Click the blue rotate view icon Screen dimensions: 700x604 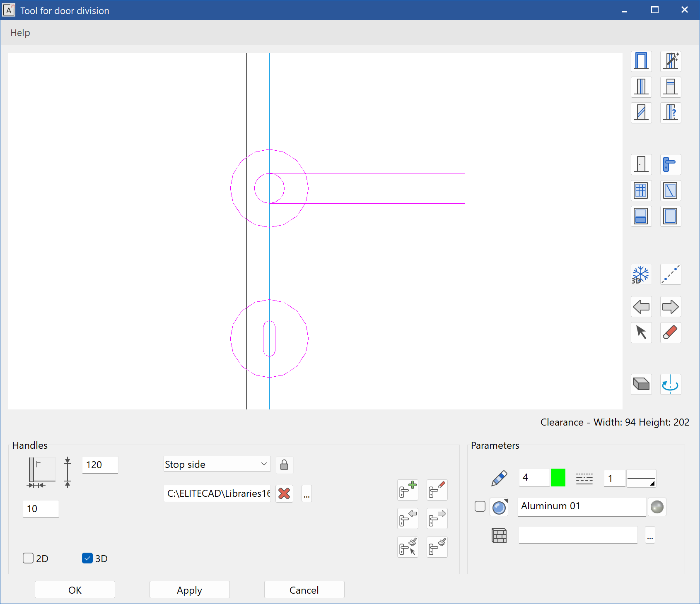coord(671,385)
